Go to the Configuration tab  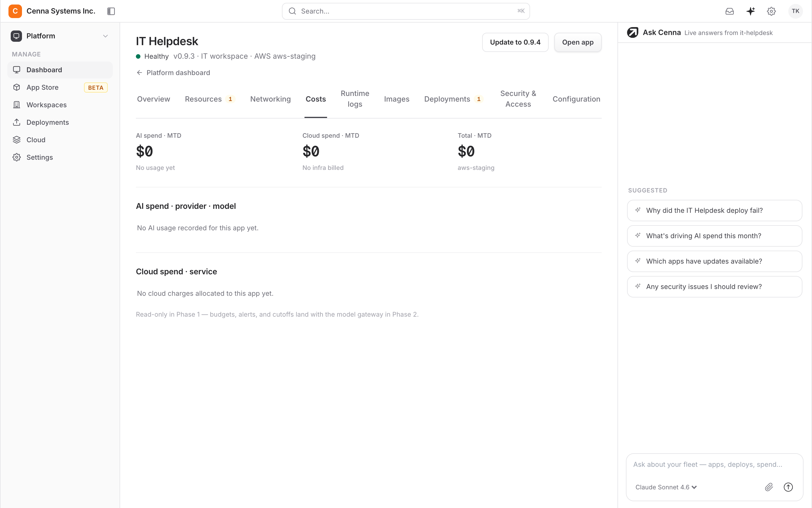tap(577, 99)
